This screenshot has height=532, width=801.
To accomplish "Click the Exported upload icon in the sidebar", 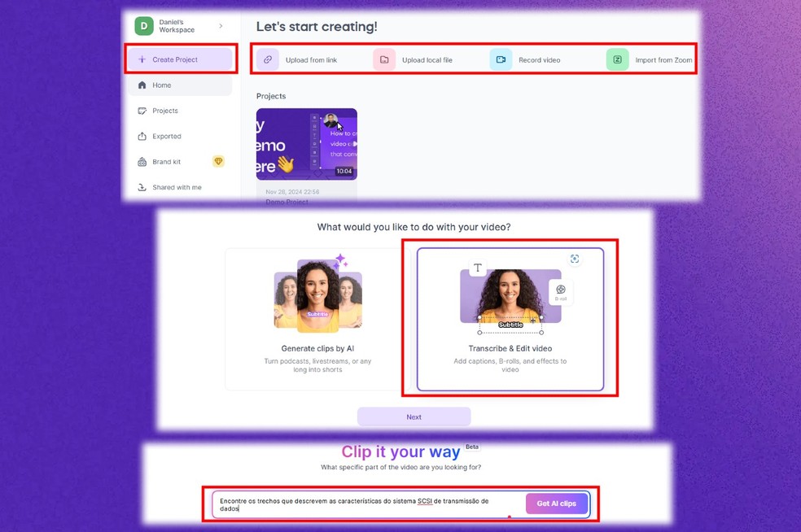I will pyautogui.click(x=142, y=137).
